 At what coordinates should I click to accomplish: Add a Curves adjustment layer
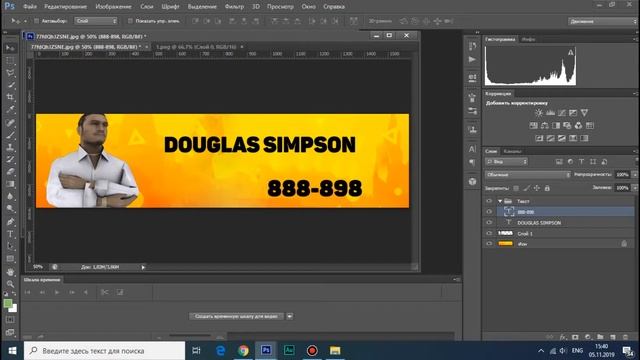coord(562,112)
